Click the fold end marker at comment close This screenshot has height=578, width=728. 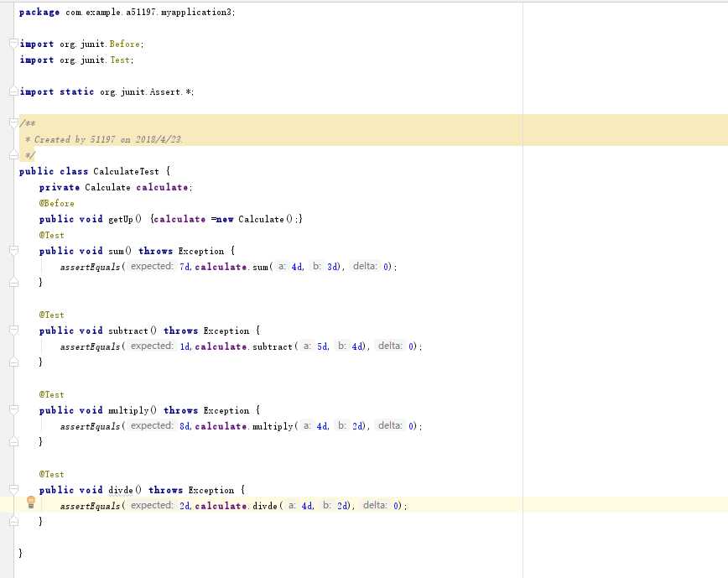click(14, 155)
